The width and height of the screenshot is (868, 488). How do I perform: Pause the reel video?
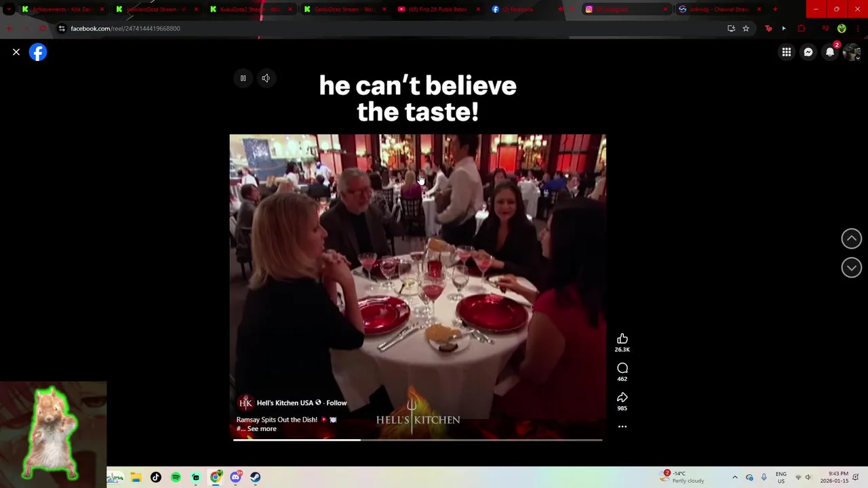[243, 79]
